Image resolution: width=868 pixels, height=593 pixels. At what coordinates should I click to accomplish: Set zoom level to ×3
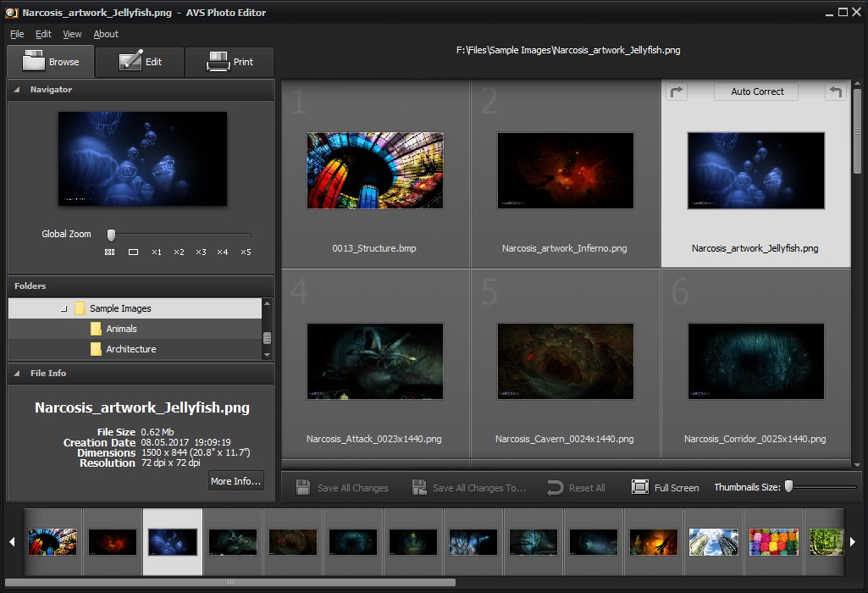click(200, 252)
